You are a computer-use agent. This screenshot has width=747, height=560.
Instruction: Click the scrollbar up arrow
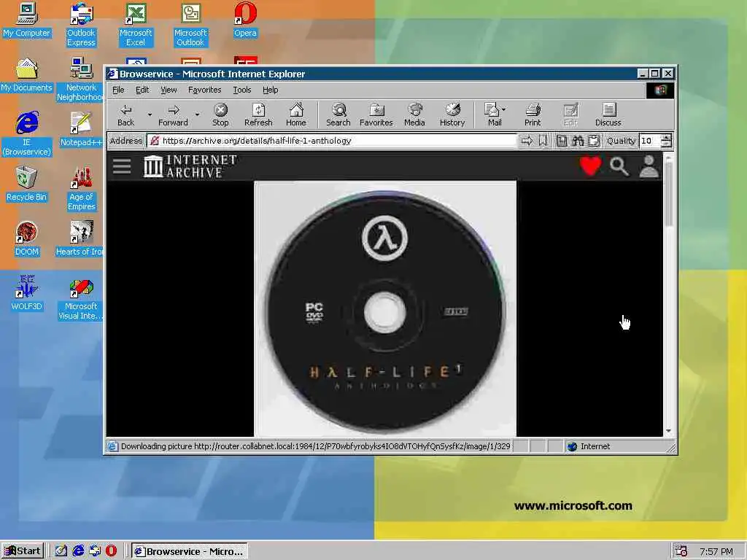point(668,157)
